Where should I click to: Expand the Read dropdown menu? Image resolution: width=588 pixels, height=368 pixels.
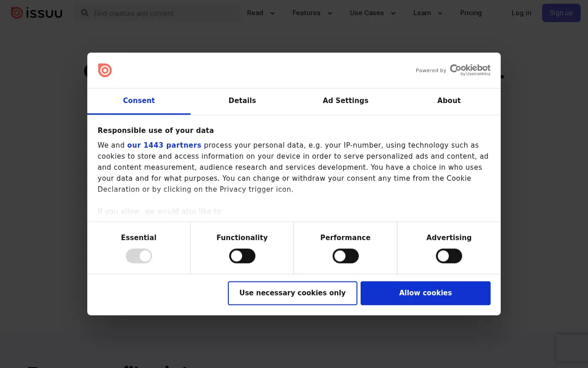[x=261, y=13]
